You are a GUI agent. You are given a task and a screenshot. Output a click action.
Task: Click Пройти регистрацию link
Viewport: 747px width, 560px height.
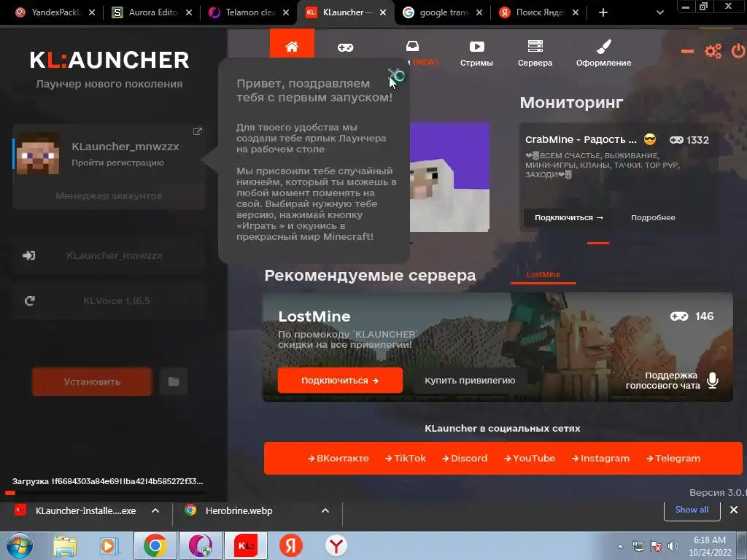click(117, 163)
